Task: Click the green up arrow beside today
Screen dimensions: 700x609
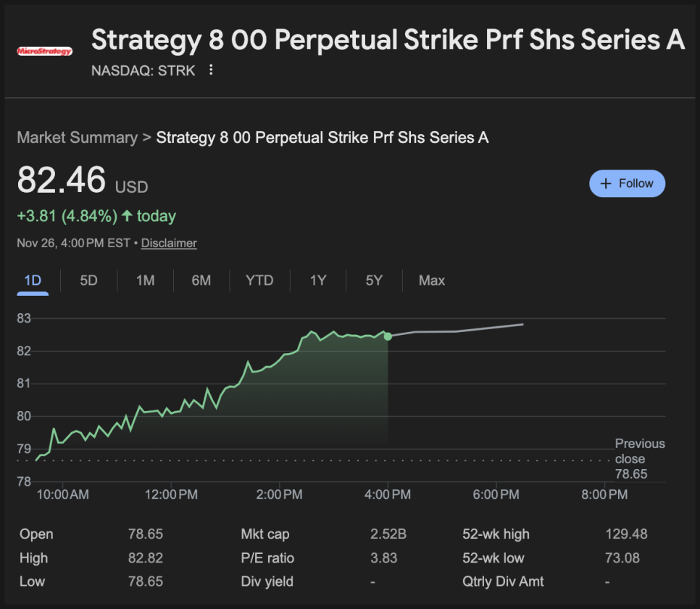Action: (x=128, y=216)
